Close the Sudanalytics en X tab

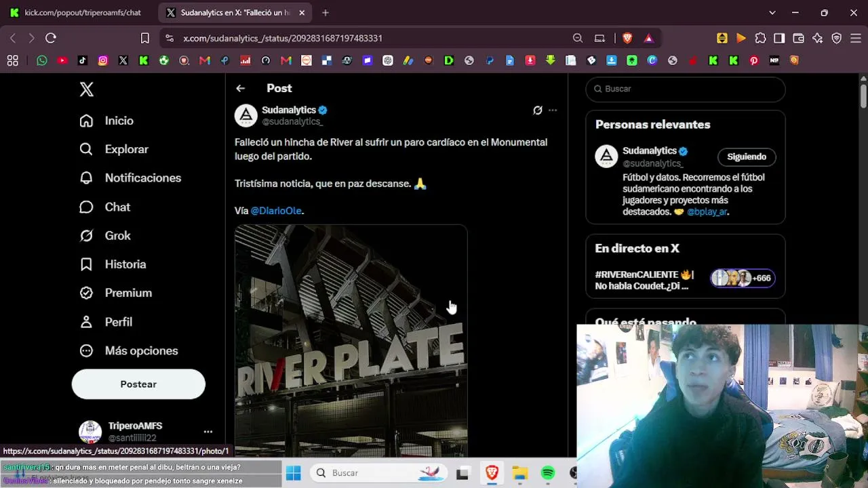[302, 12]
